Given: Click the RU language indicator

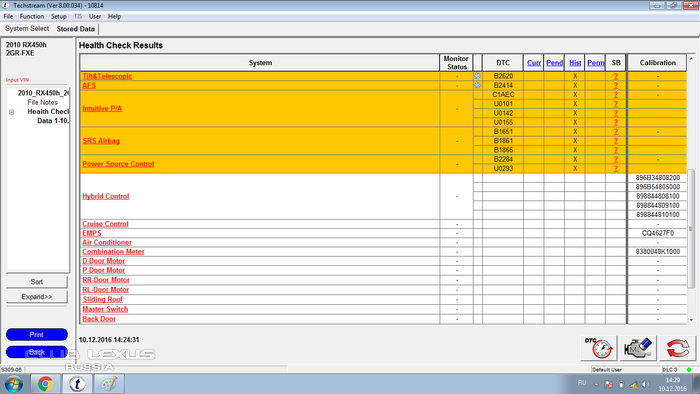Looking at the screenshot, I should click(582, 383).
